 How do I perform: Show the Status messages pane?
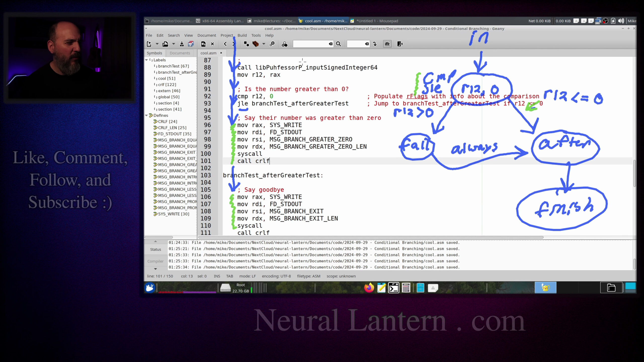coord(155,249)
